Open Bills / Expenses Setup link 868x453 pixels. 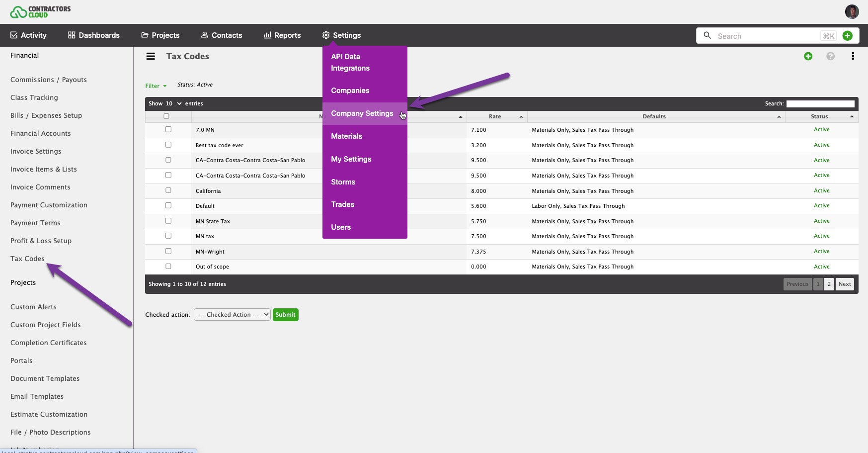coord(46,115)
